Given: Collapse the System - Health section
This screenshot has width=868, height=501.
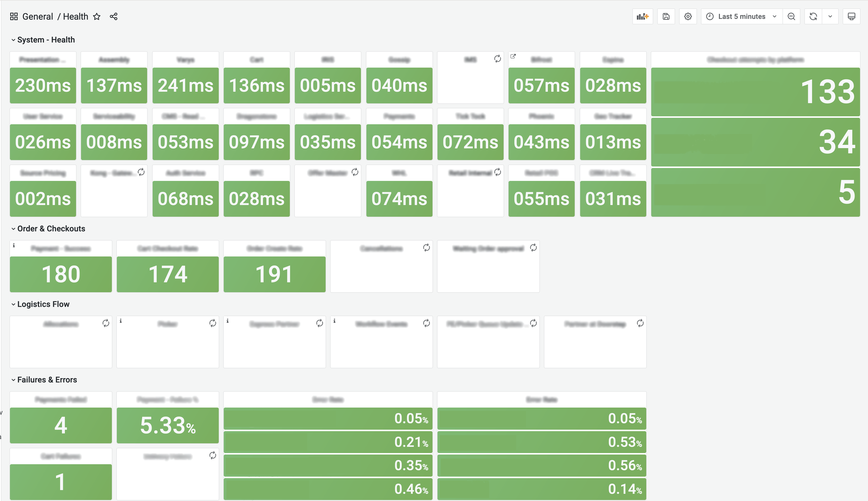Looking at the screenshot, I should 13,40.
